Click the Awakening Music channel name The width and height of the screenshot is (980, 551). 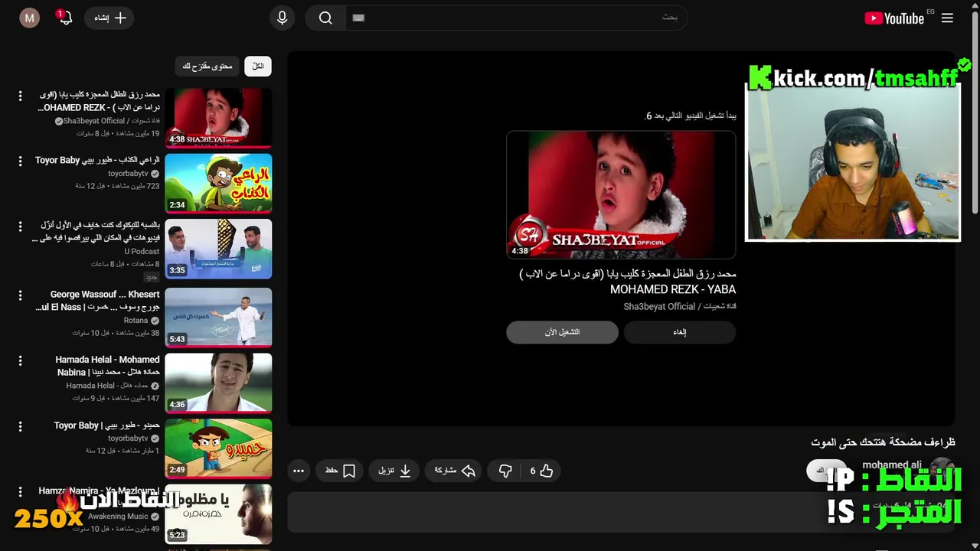click(117, 517)
